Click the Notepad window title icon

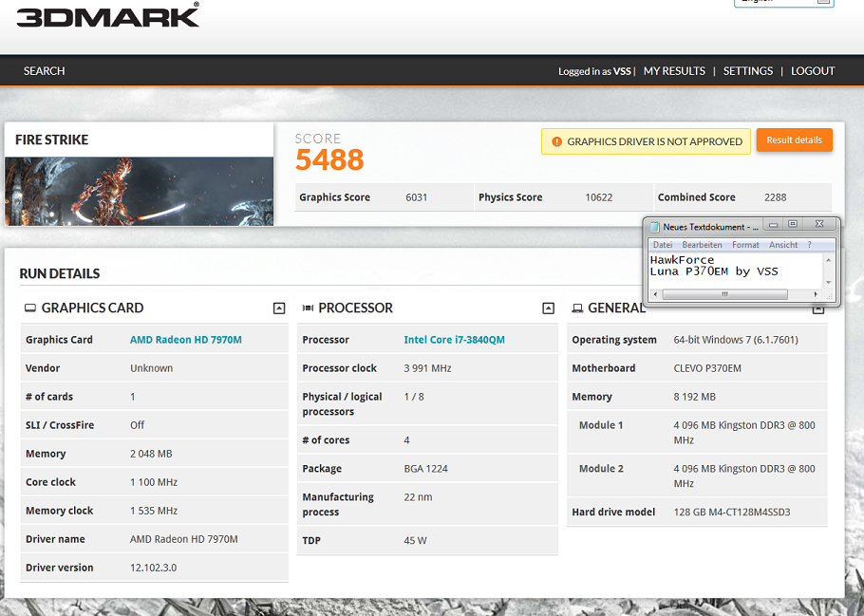click(x=654, y=227)
